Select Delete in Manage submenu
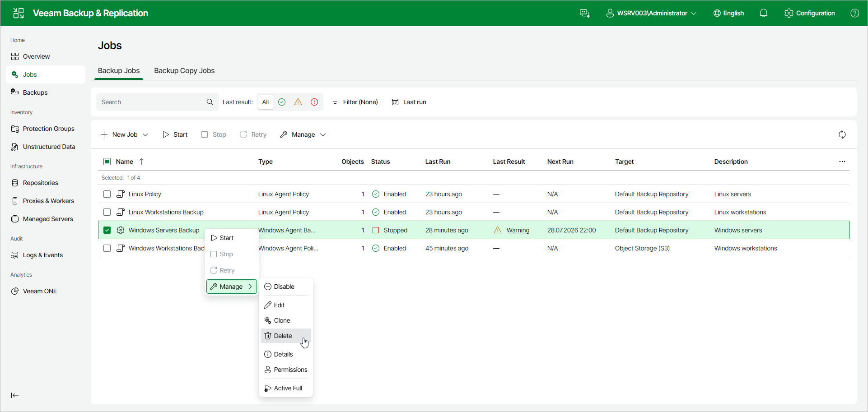Viewport: 868px width, 412px height. 285,336
